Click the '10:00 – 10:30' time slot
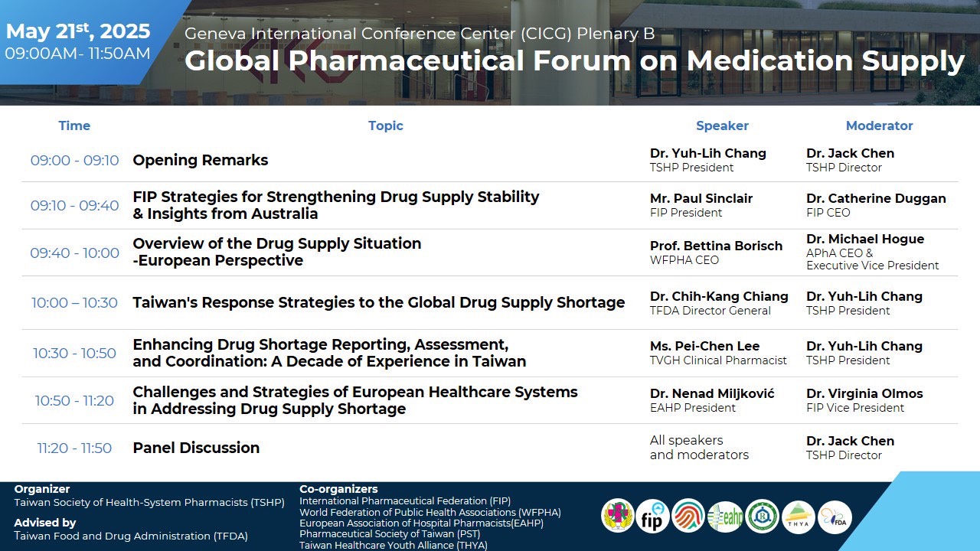980x551 pixels. pyautogui.click(x=75, y=303)
